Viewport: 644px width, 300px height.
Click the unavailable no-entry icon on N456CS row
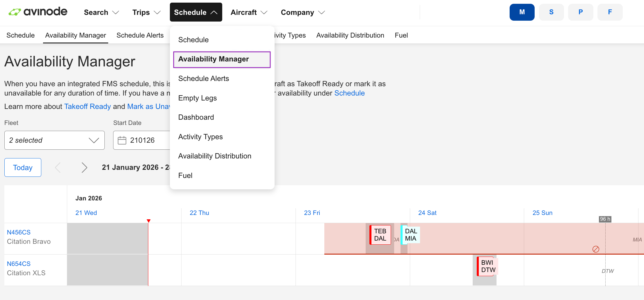[x=595, y=249]
